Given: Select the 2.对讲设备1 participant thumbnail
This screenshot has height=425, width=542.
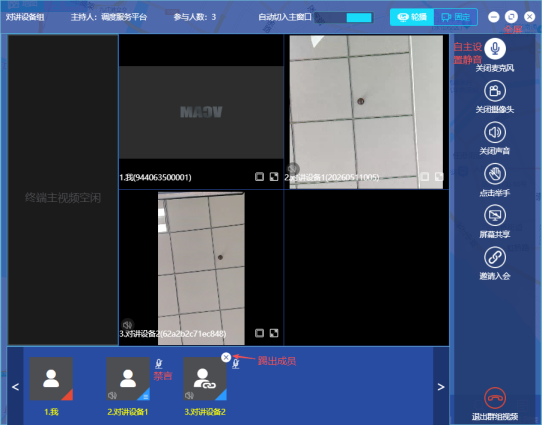Looking at the screenshot, I should [x=128, y=379].
